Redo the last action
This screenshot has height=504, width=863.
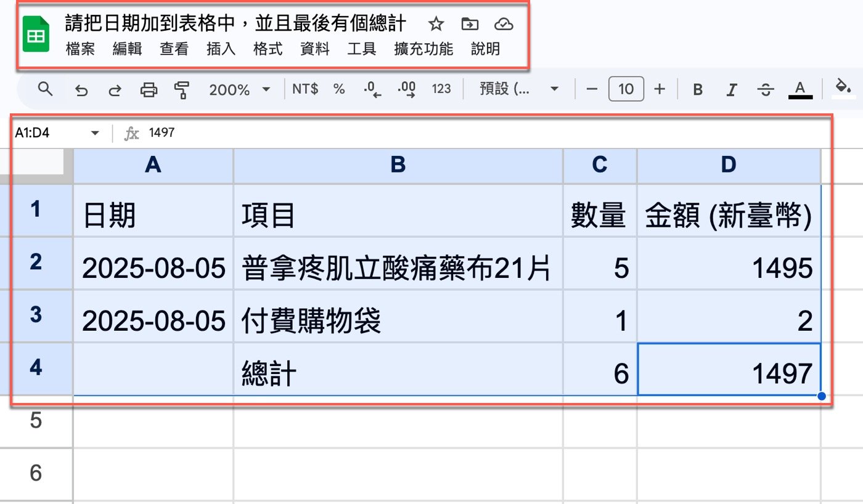(x=115, y=90)
